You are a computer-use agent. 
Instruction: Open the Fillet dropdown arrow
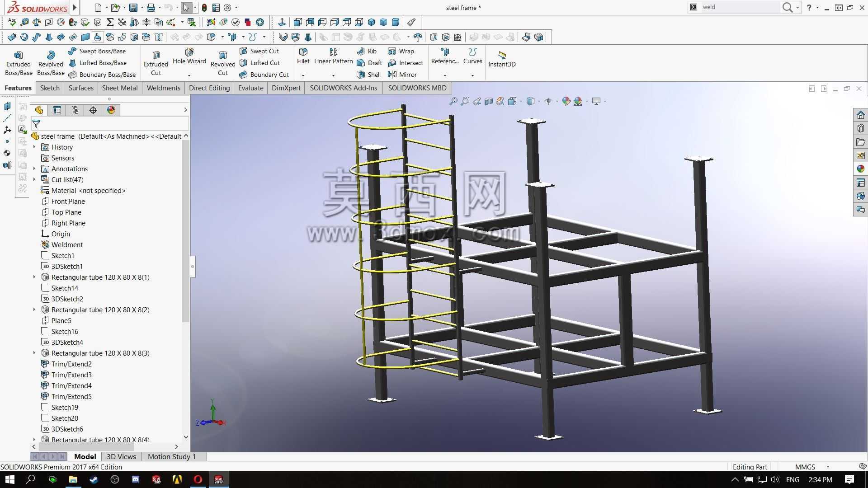(x=303, y=75)
